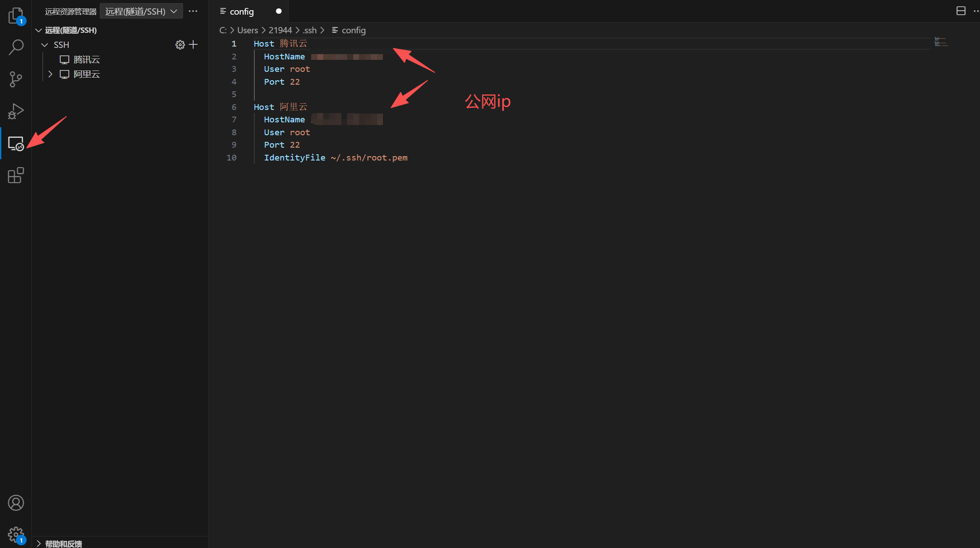This screenshot has width=980, height=548.
Task: Open the Extensions view
Action: [x=16, y=176]
